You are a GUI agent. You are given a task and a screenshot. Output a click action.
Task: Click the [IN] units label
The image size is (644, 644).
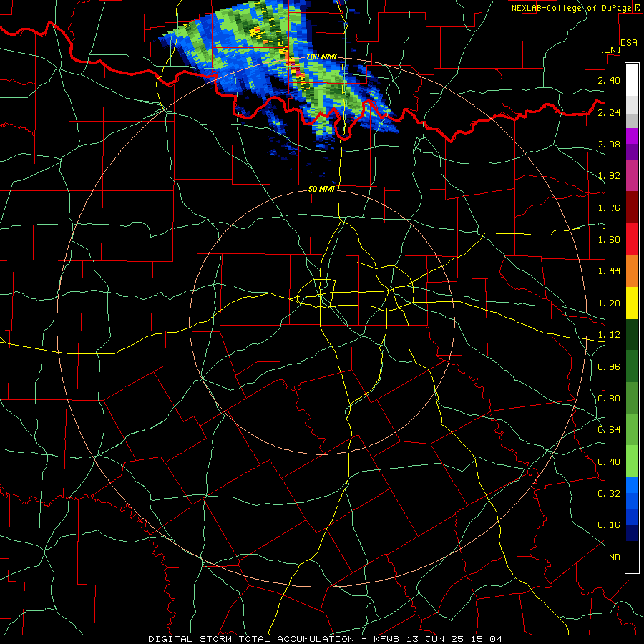(610, 49)
